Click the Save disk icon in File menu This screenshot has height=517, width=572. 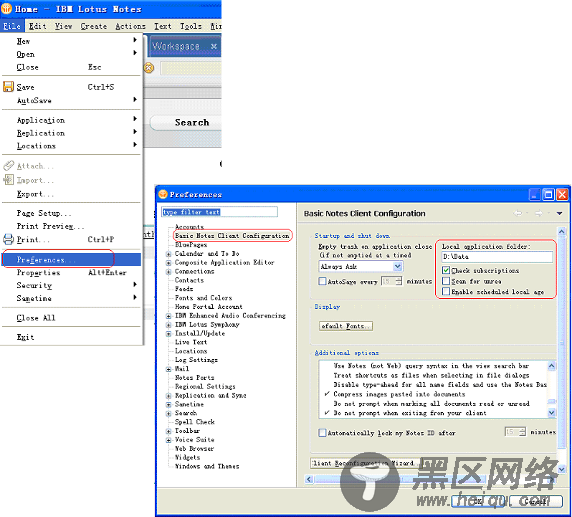tap(8, 87)
